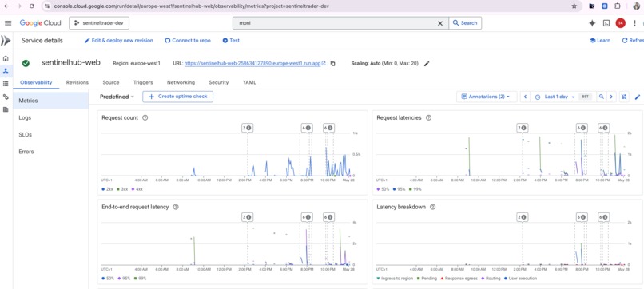The height and width of the screenshot is (289, 644).
Task: Open the three-dot settings menu in header
Action: point(635,23)
